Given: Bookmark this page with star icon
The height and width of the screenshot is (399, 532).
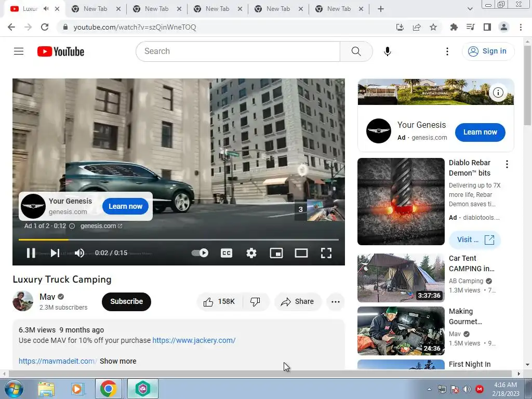Looking at the screenshot, I should [433, 27].
